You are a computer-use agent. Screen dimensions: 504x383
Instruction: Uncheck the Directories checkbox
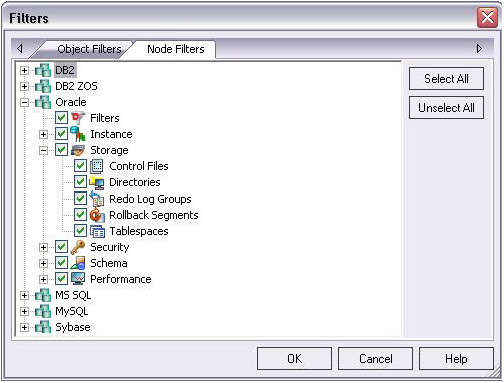click(80, 182)
